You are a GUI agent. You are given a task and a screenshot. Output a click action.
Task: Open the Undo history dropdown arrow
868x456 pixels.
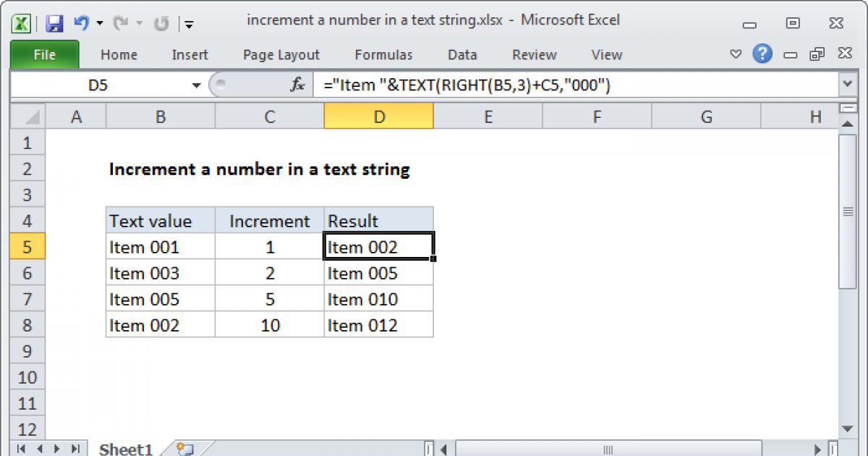tap(99, 24)
